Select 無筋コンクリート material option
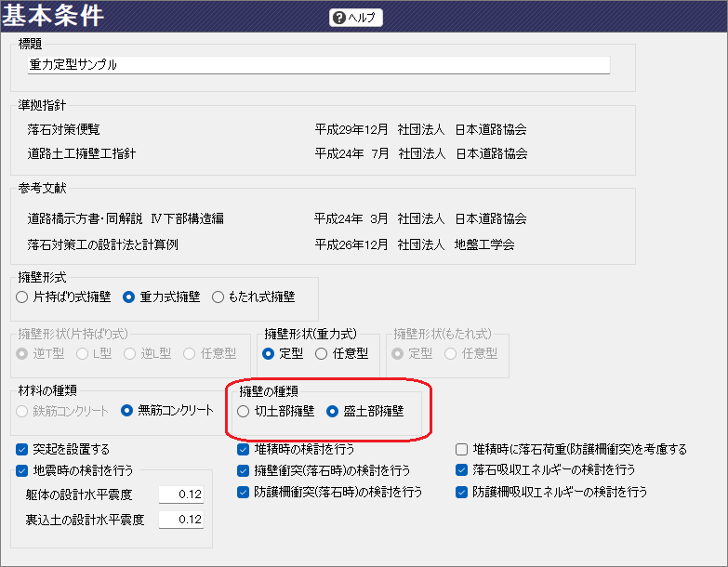The width and height of the screenshot is (728, 567). click(130, 410)
